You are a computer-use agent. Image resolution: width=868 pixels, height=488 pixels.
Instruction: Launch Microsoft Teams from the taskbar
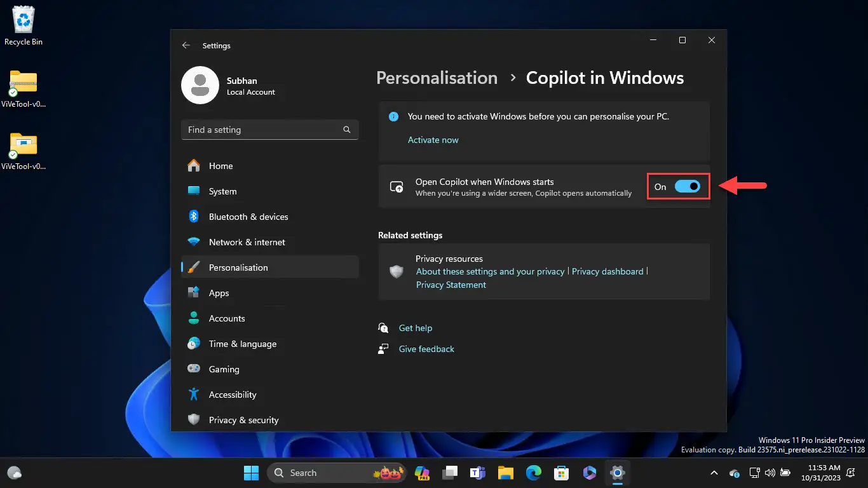click(x=478, y=473)
